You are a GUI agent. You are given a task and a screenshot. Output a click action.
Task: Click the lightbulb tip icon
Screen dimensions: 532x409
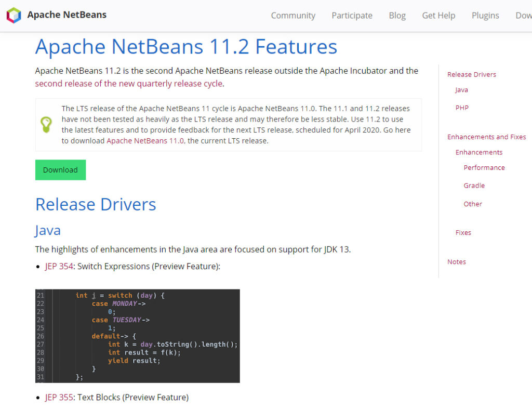(x=46, y=125)
